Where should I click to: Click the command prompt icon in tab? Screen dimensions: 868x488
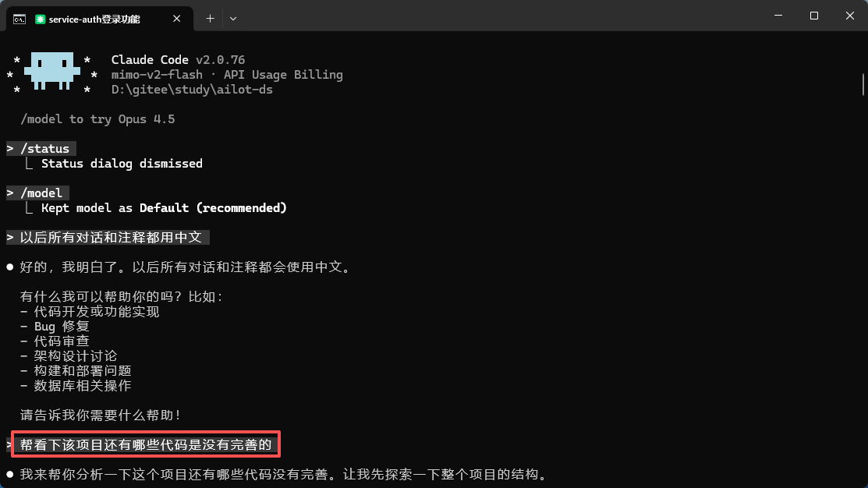click(x=19, y=19)
